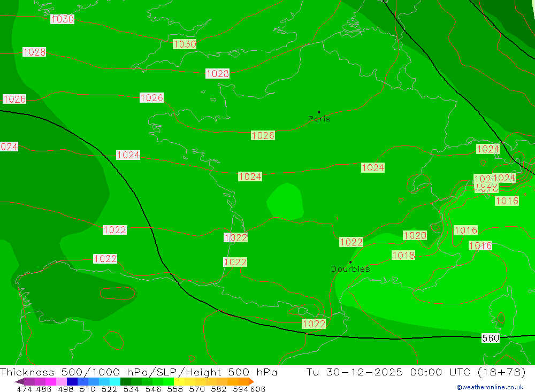Click the legend value 474
The image size is (535, 392).
[24, 389]
